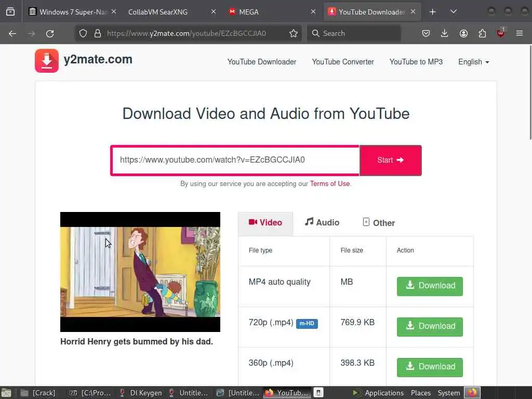
Task: Open the Terms of Use link
Action: [x=330, y=183]
